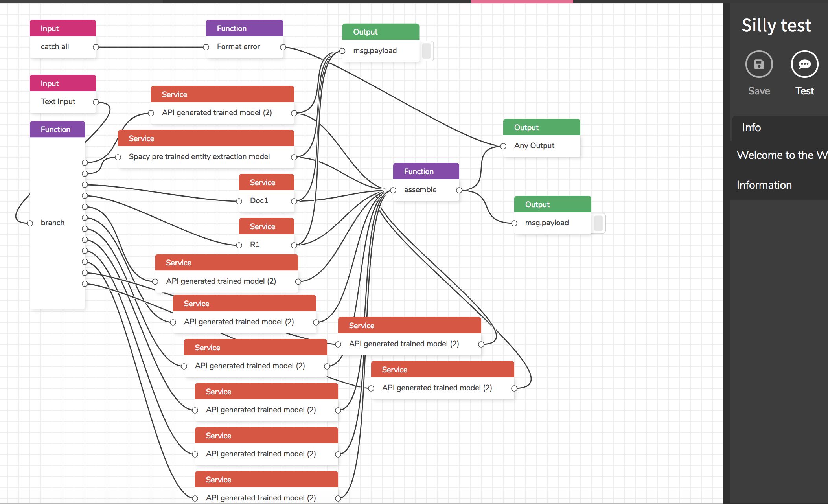Click the input port of 'Doc1'

coord(239,201)
